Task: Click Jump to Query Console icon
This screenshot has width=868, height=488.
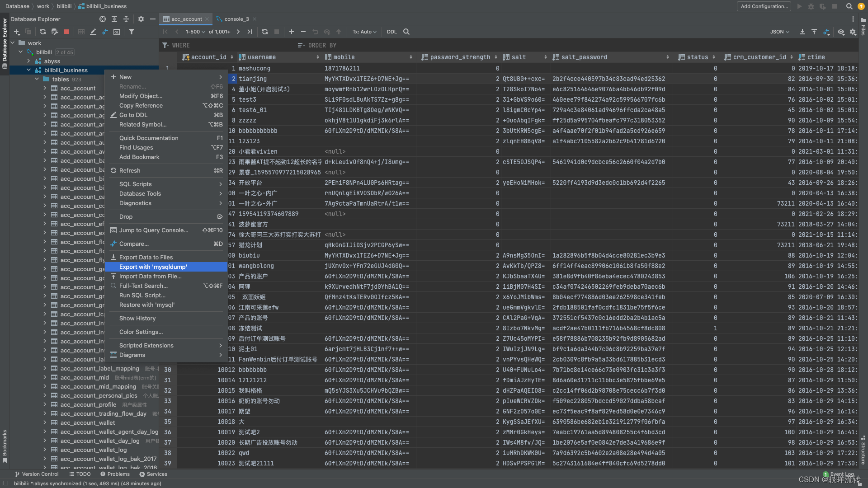Action: coord(117,32)
